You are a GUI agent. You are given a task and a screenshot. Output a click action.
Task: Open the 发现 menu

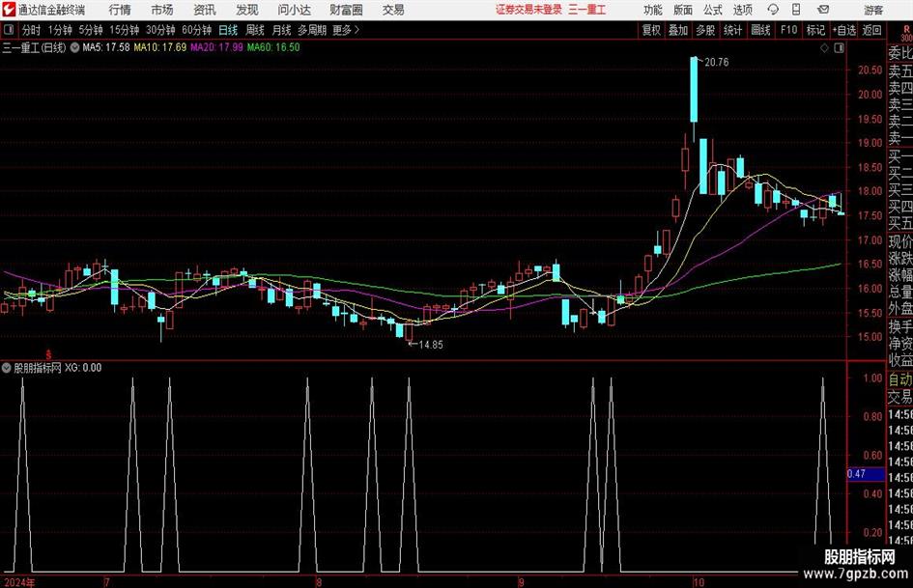tap(247, 10)
